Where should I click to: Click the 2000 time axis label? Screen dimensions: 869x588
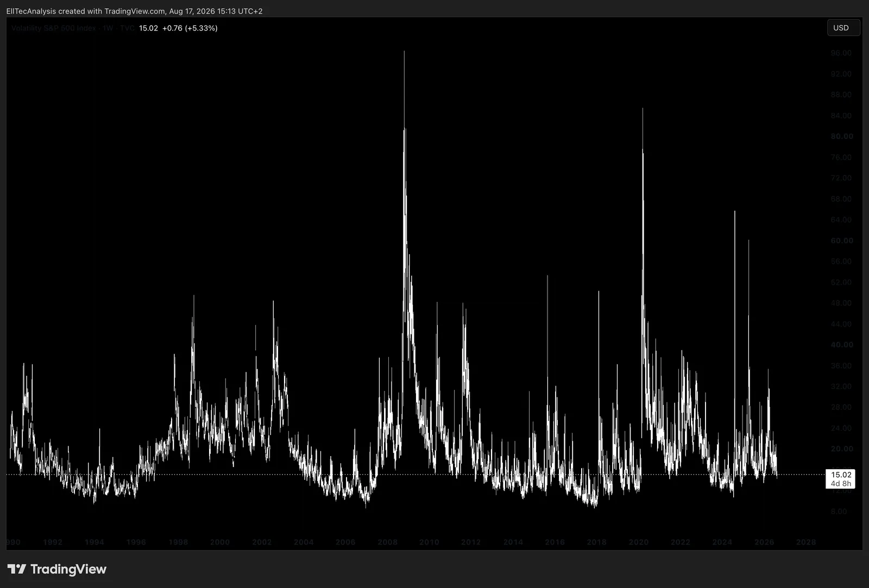(220, 542)
